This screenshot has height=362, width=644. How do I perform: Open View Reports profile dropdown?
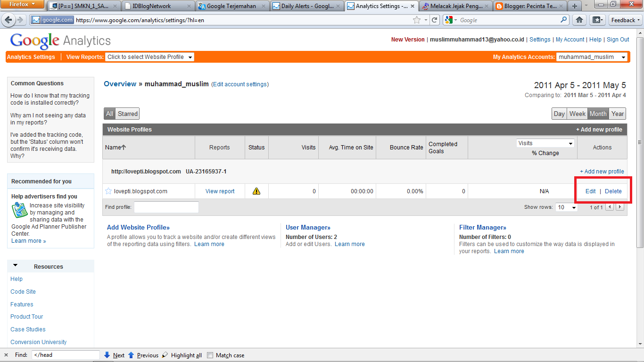[x=149, y=57]
